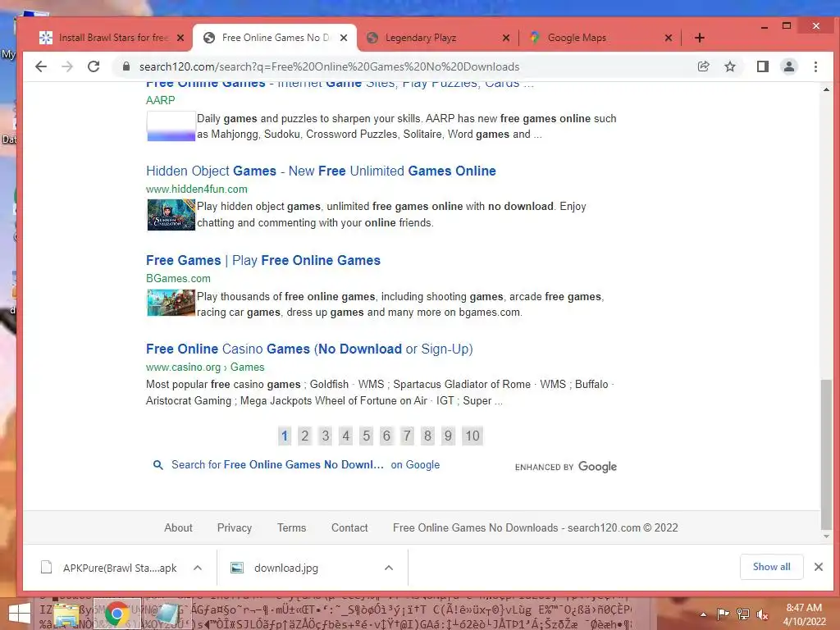Open the Chrome profile avatar
The height and width of the screenshot is (630, 840).
[x=788, y=66]
